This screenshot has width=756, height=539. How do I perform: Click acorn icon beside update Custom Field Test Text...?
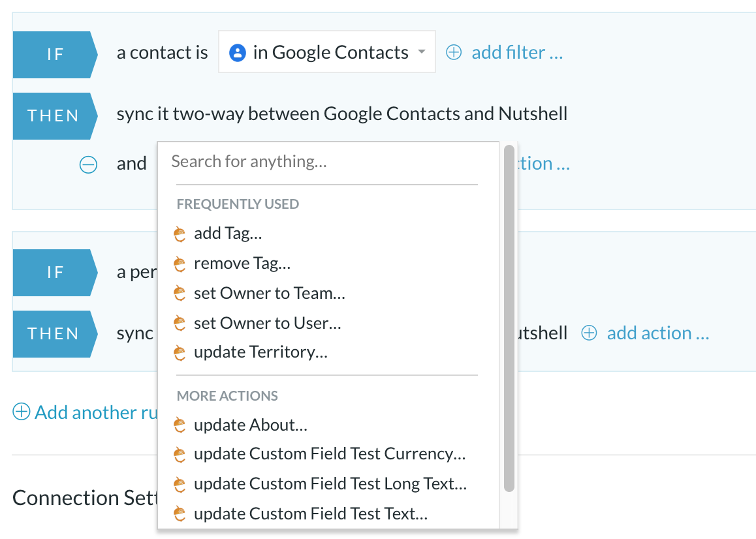(x=180, y=514)
